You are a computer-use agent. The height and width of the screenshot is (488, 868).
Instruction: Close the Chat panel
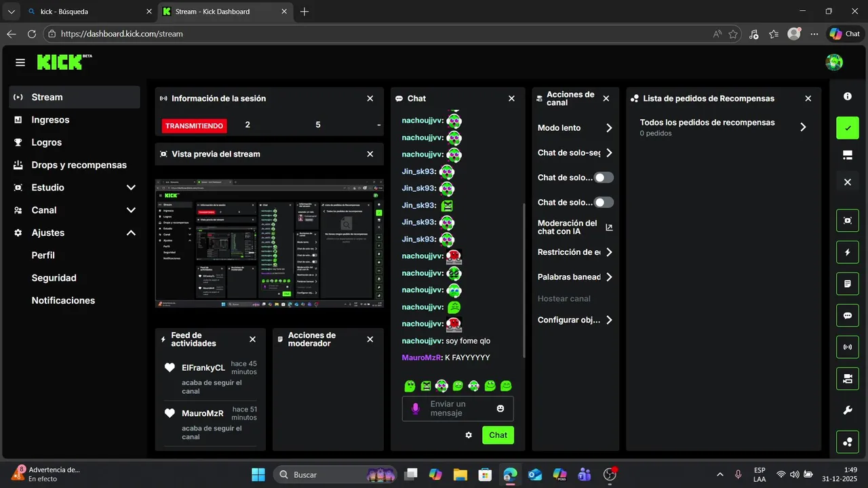[x=512, y=98]
